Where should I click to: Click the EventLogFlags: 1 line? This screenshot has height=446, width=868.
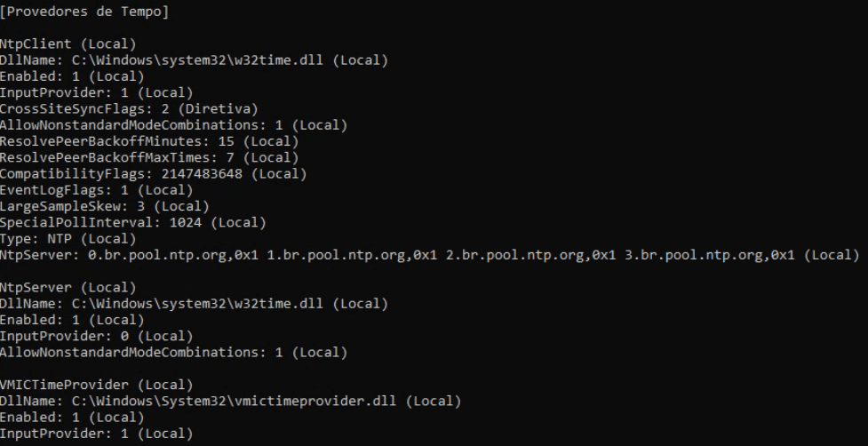(96, 190)
